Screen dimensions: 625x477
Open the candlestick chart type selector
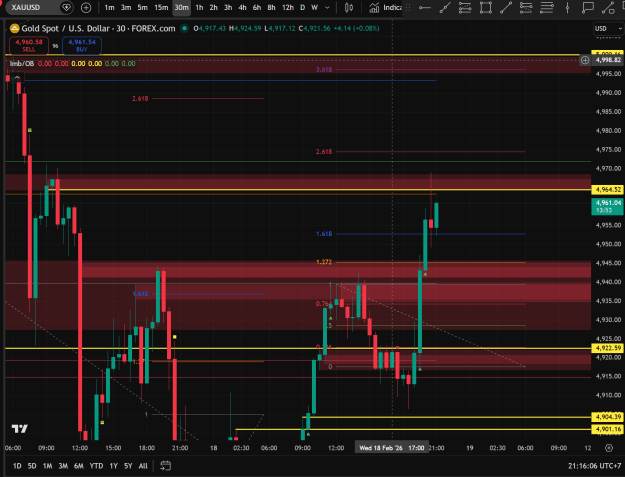point(349,8)
